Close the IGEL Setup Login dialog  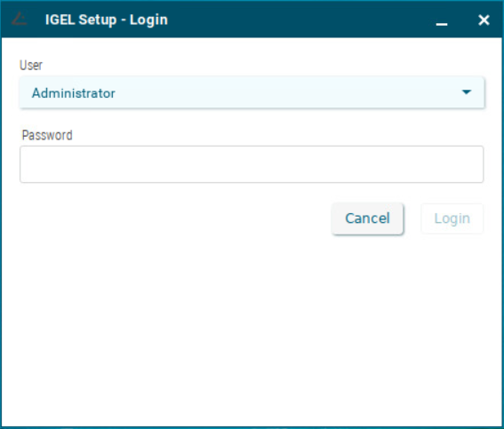click(x=484, y=20)
